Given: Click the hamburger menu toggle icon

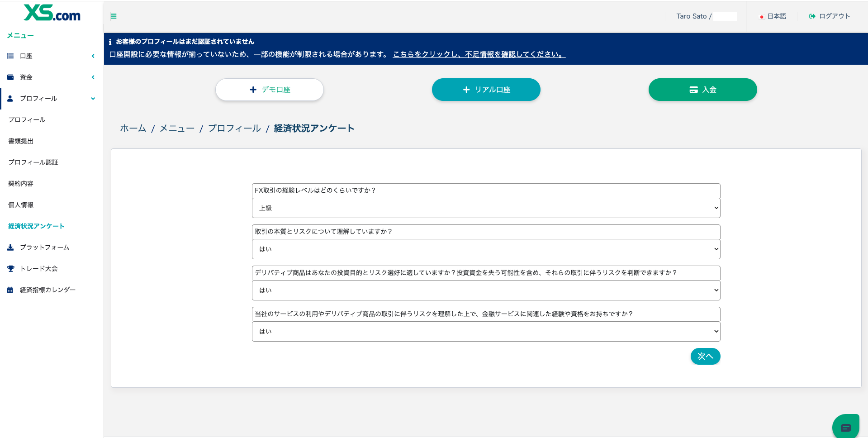Looking at the screenshot, I should click(x=114, y=16).
